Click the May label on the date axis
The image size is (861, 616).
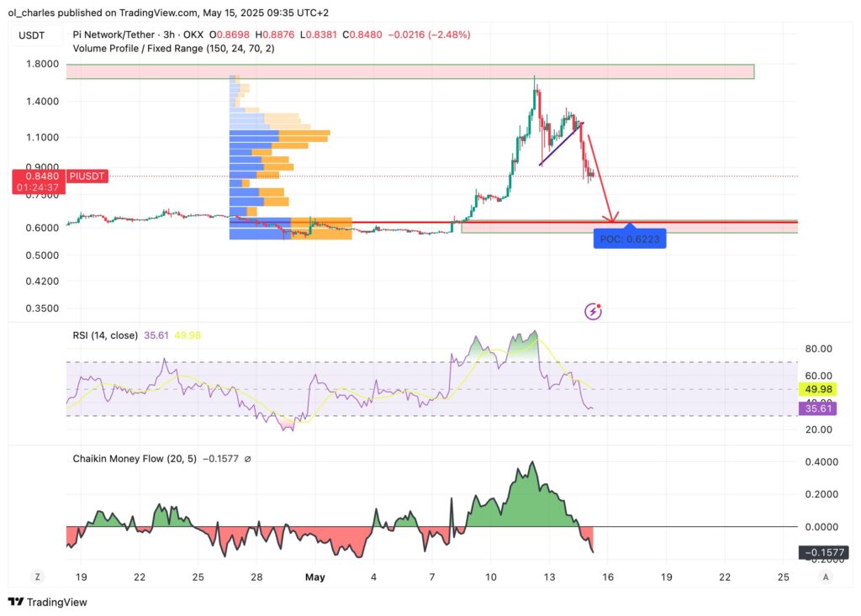click(315, 577)
